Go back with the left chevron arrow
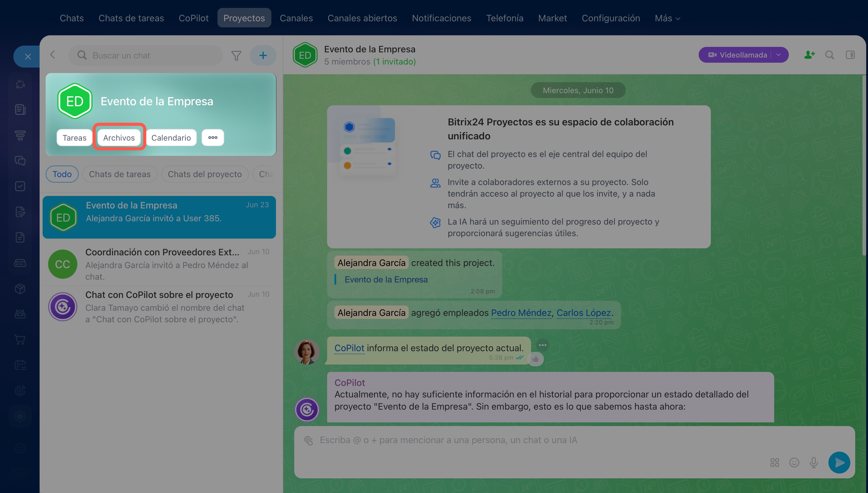 pos(52,55)
